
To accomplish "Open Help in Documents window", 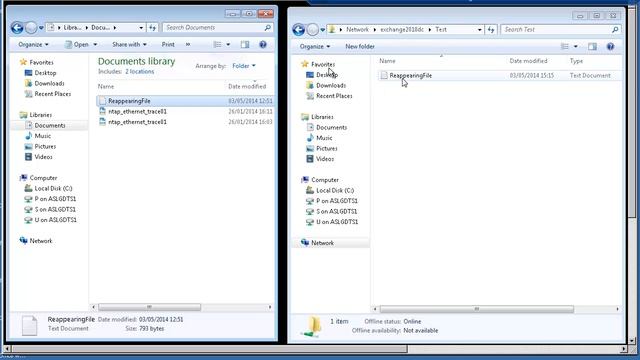I will coord(263,44).
